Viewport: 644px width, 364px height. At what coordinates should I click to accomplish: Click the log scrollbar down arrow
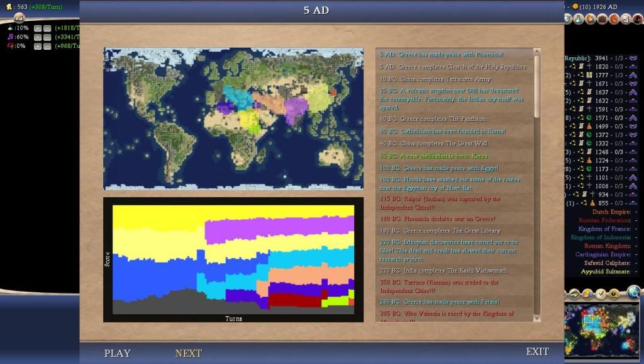(536, 319)
